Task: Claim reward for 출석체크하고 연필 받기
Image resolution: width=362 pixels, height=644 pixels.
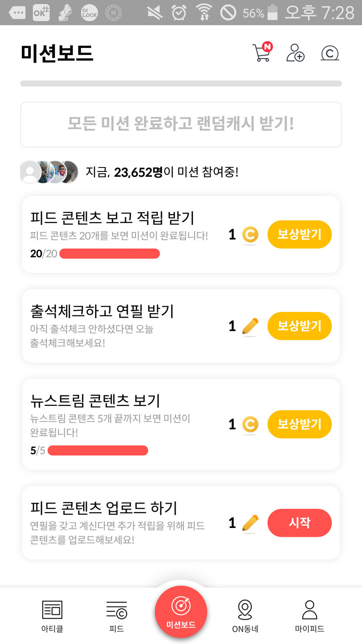Action: (x=299, y=326)
